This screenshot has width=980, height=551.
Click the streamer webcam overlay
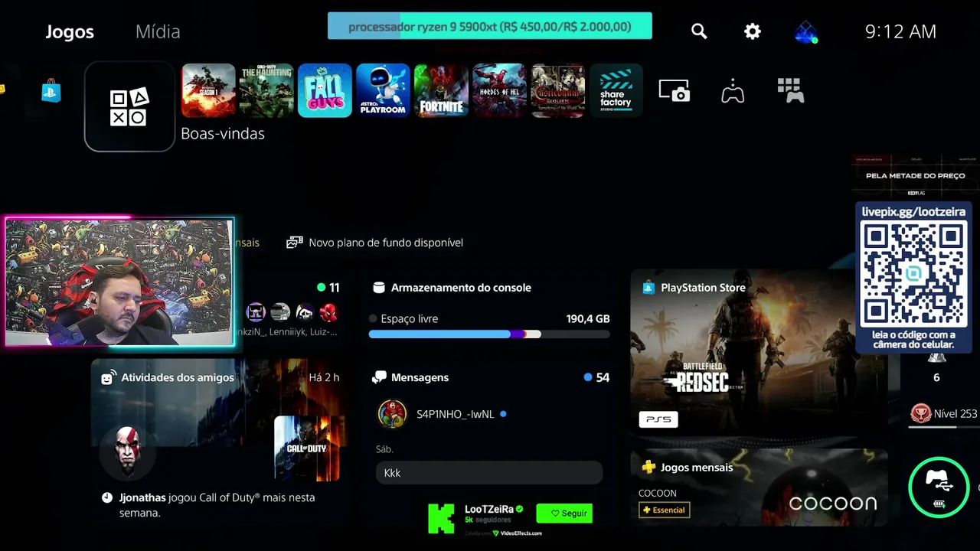tap(119, 282)
